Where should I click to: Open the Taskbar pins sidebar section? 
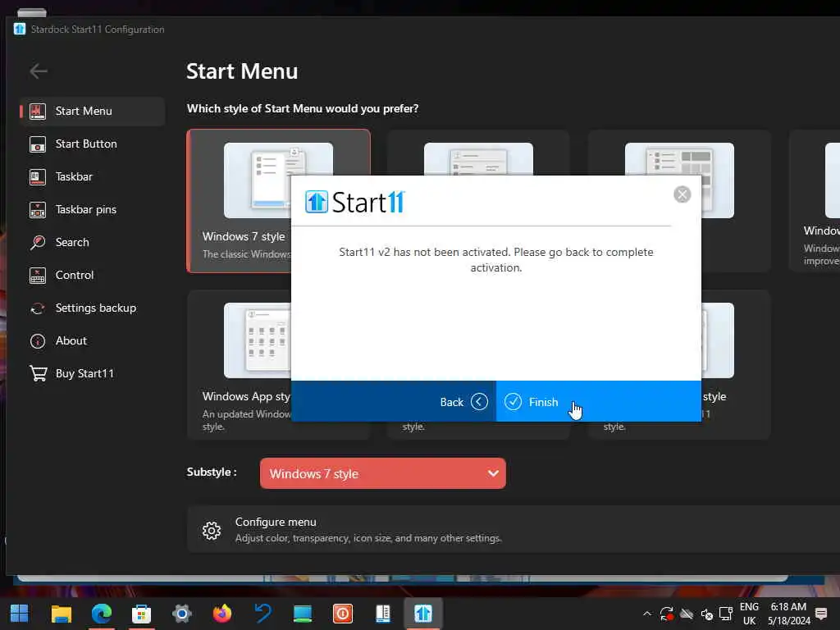tap(92, 209)
